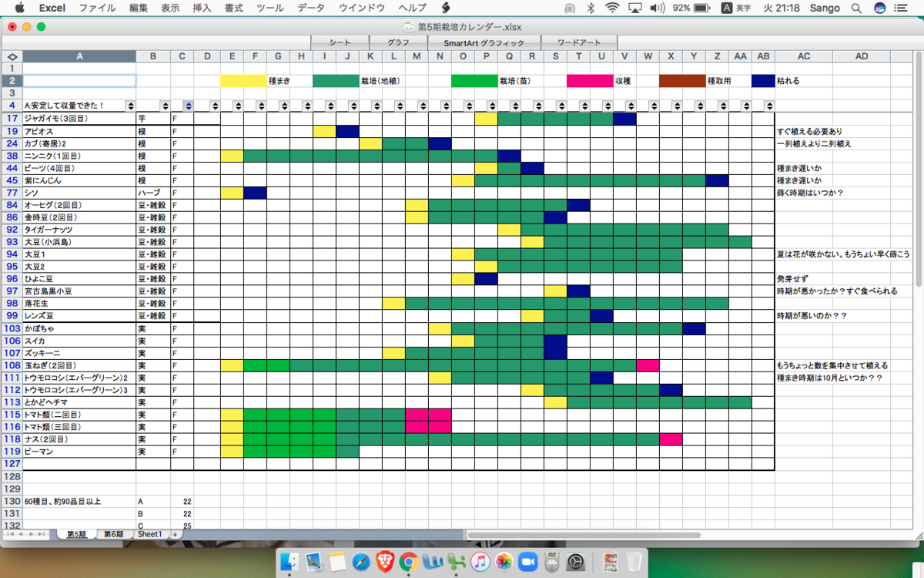Select column header AC

click(803, 56)
